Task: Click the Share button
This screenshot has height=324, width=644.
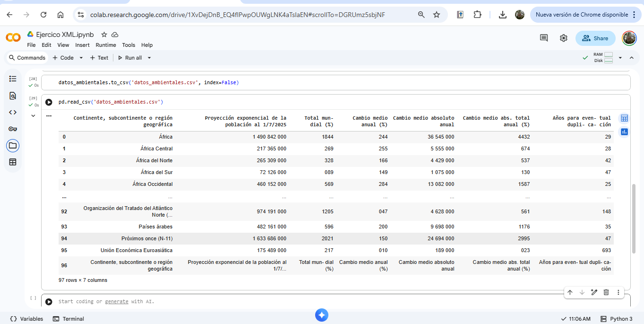Action: tap(595, 38)
